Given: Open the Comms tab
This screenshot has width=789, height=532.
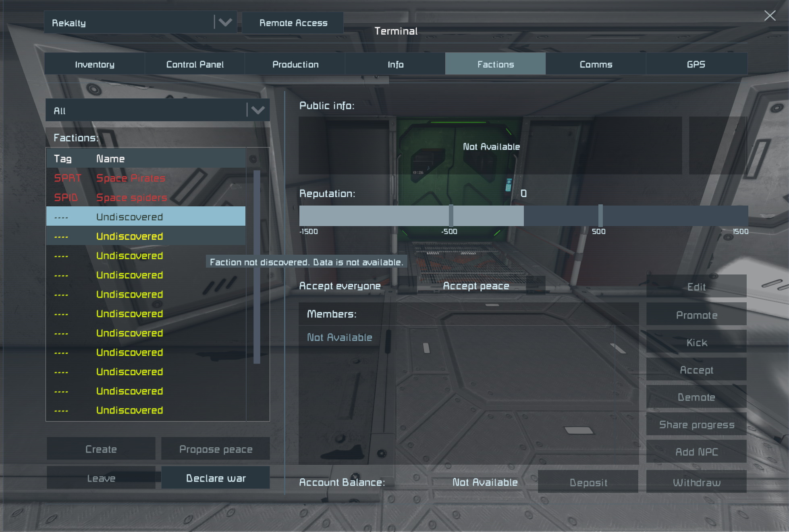Looking at the screenshot, I should tap(596, 64).
